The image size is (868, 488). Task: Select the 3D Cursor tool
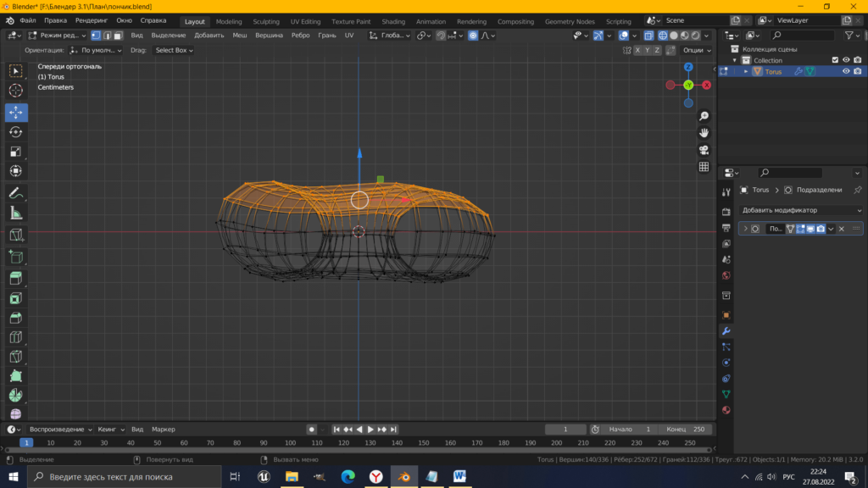point(16,91)
